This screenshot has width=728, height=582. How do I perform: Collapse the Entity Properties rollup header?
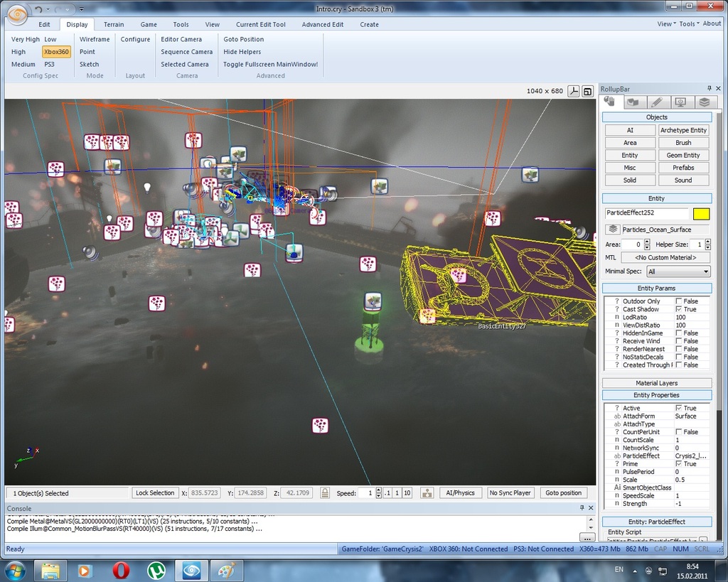[x=656, y=395]
